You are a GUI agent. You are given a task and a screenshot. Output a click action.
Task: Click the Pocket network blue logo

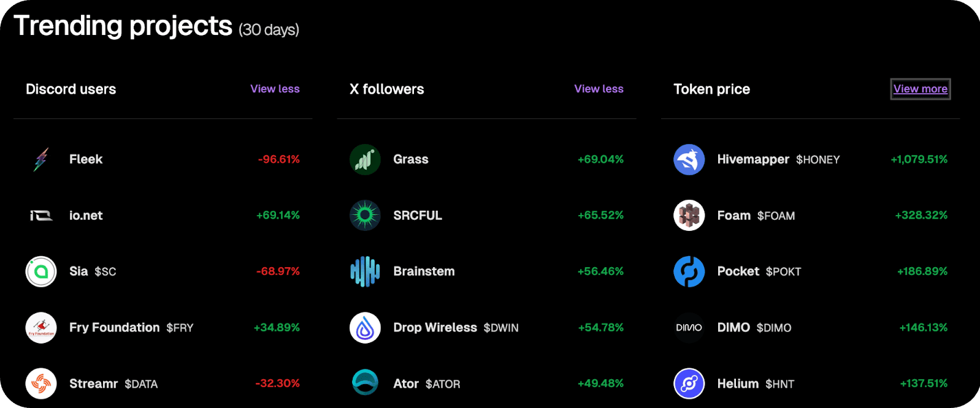coord(689,271)
